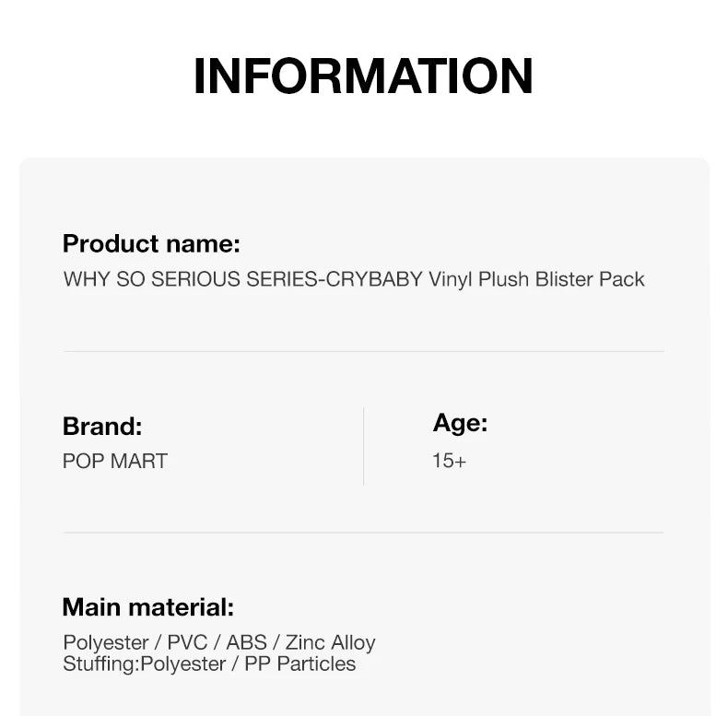The height and width of the screenshot is (716, 728).
Task: Click the 'Stuffing:Polyester' text
Action: pyautogui.click(x=145, y=663)
